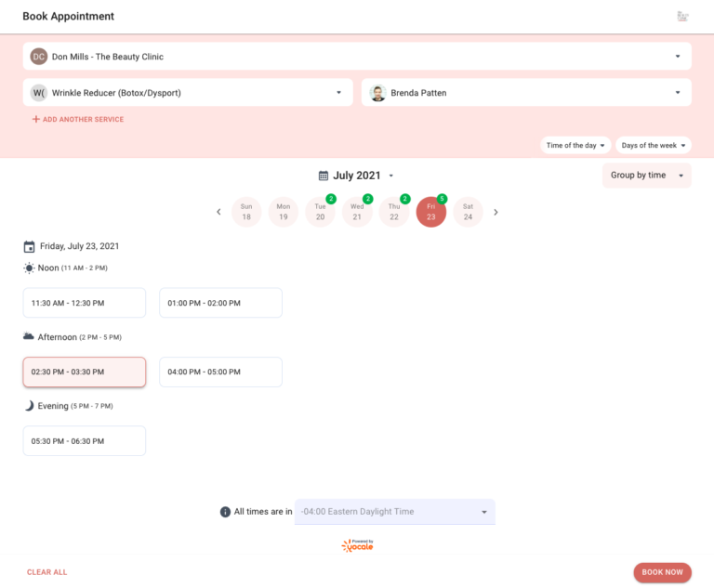
Task: Click the green badge on Tue 20
Action: [x=331, y=199]
